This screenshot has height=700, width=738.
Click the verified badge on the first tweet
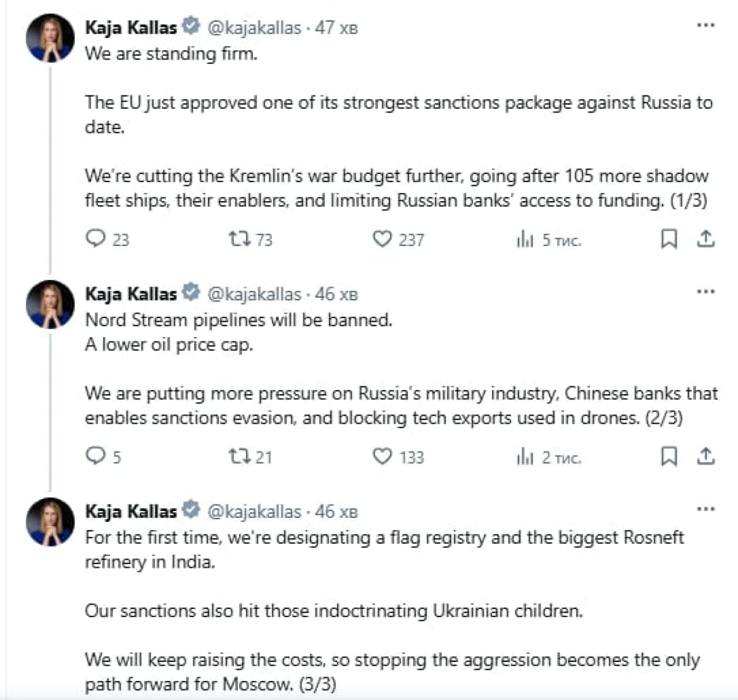pos(191,26)
